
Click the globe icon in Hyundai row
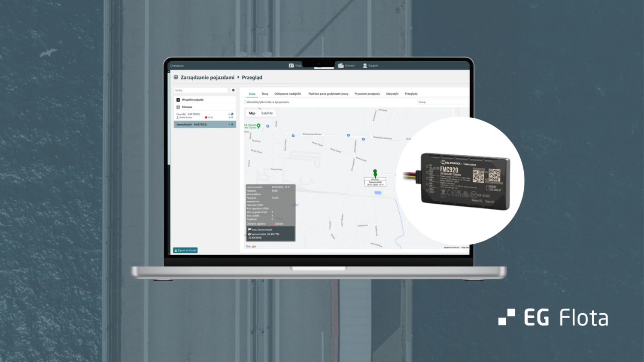point(232,114)
